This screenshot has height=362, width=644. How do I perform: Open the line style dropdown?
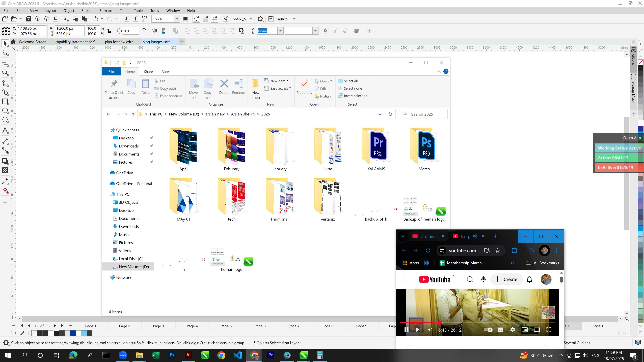[x=315, y=31]
